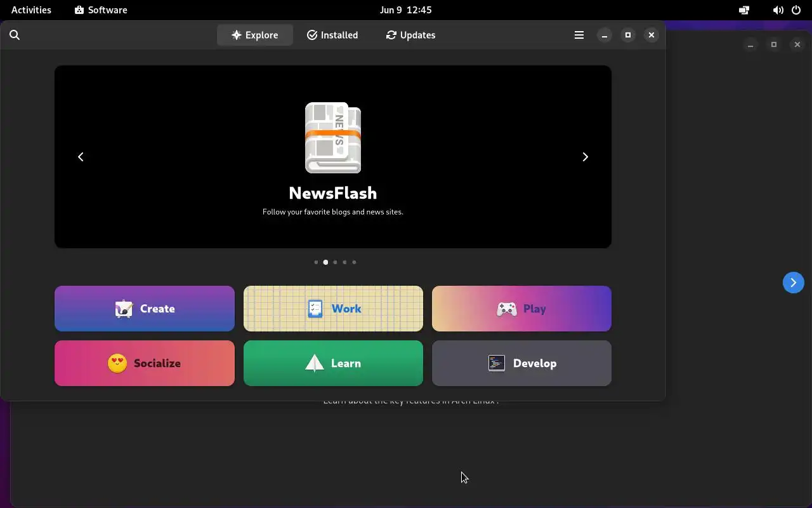812x508 pixels.
Task: Click the NewsFlash title text
Action: pyautogui.click(x=333, y=193)
